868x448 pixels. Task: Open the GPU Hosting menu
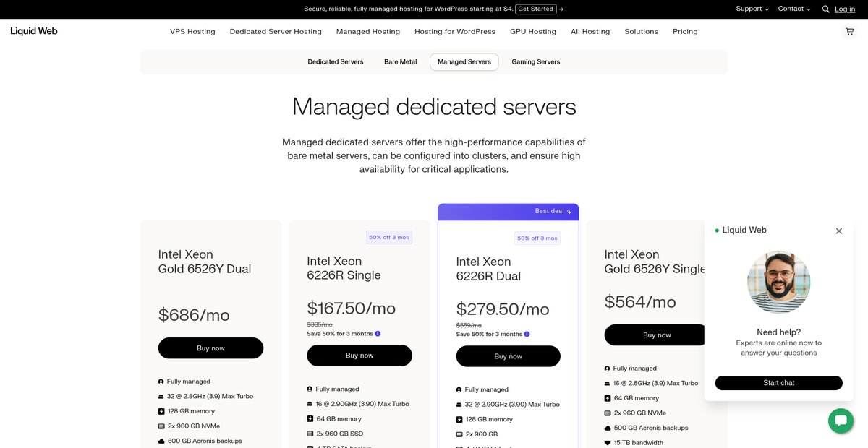point(533,32)
